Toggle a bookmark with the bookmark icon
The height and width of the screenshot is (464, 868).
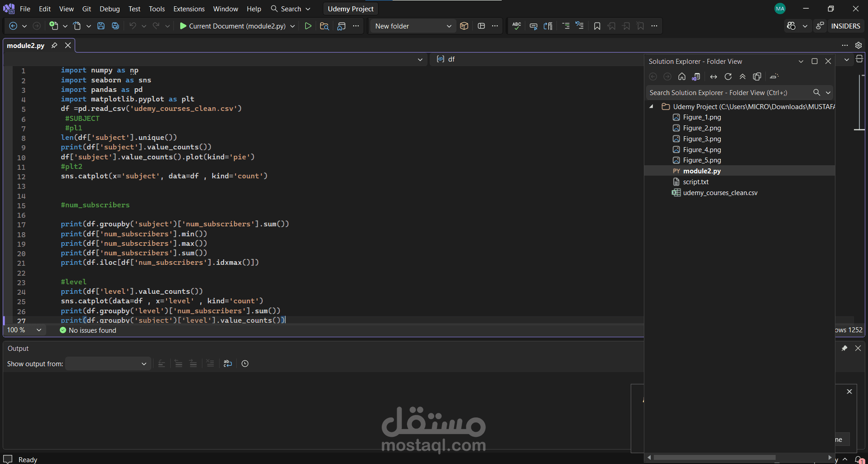(597, 26)
